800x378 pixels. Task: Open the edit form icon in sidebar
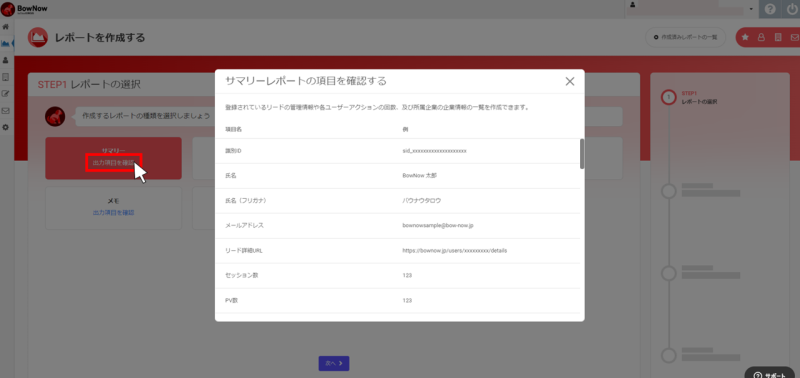(x=6, y=94)
